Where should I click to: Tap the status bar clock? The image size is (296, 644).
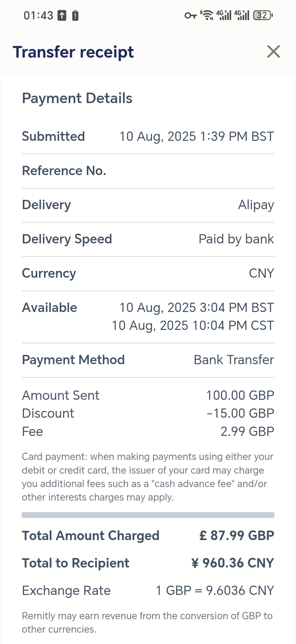(39, 16)
